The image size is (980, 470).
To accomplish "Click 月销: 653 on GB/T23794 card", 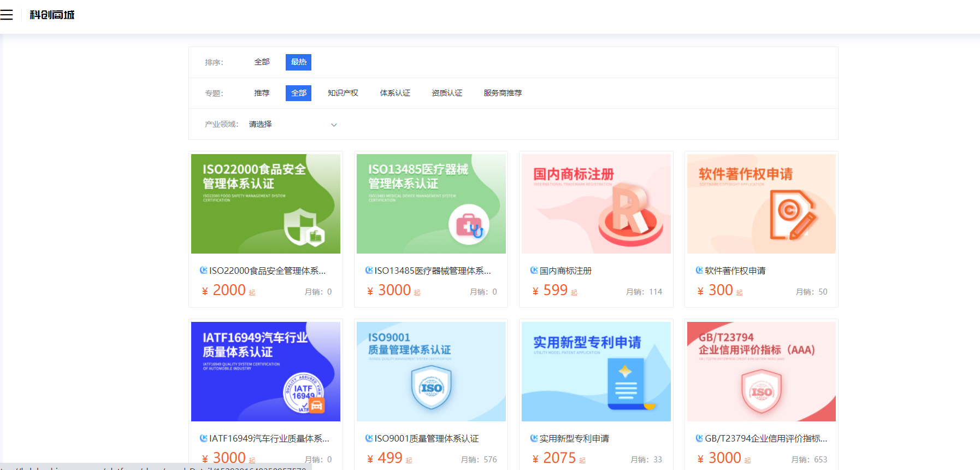I will [810, 460].
